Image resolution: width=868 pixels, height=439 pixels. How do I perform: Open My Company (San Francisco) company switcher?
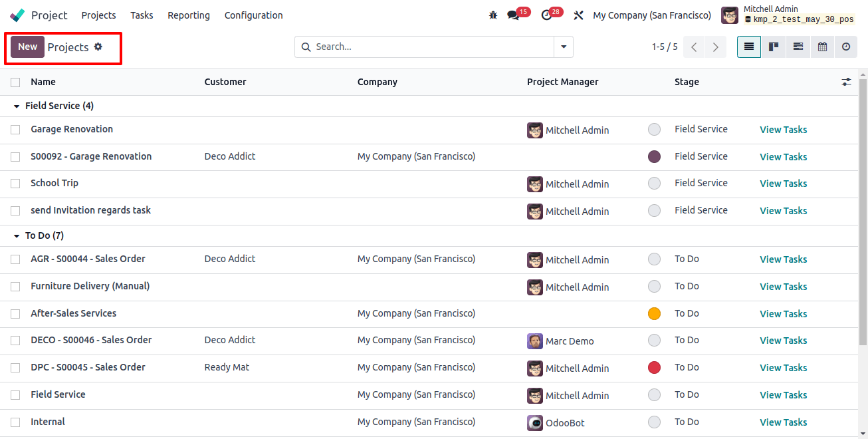click(652, 15)
